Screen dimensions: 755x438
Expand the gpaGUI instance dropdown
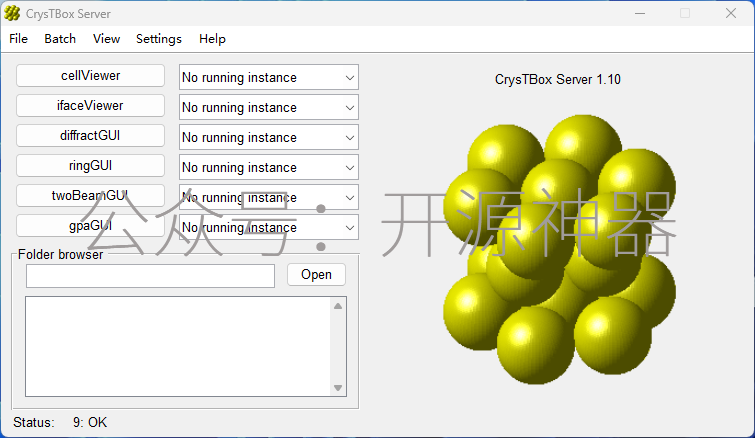[269, 227]
